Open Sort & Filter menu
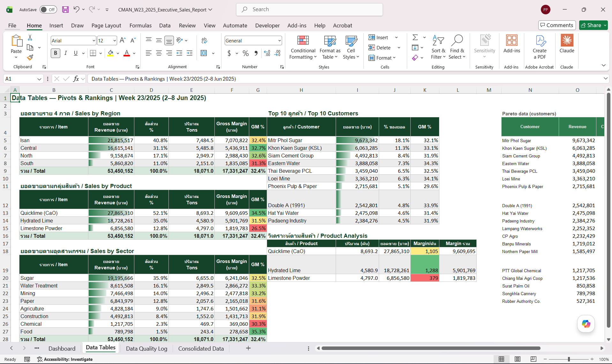 (x=438, y=47)
